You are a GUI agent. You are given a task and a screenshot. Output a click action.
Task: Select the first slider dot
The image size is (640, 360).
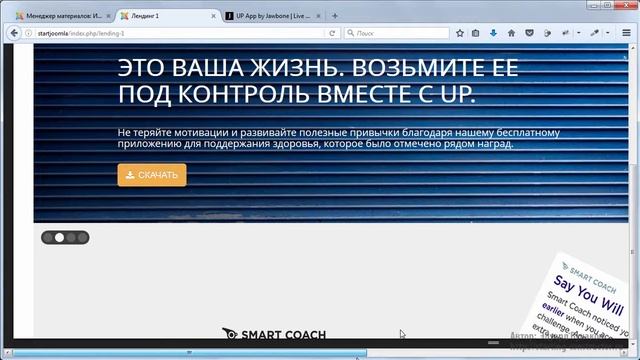click(48, 238)
